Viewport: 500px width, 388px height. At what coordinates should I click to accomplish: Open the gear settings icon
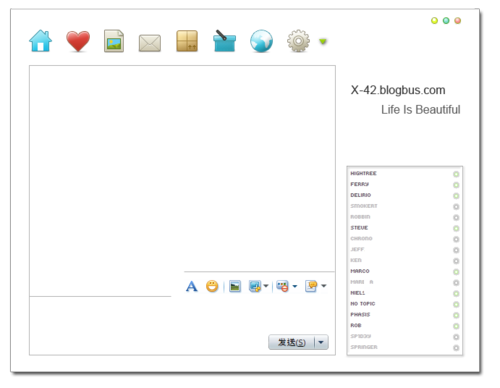tap(298, 41)
